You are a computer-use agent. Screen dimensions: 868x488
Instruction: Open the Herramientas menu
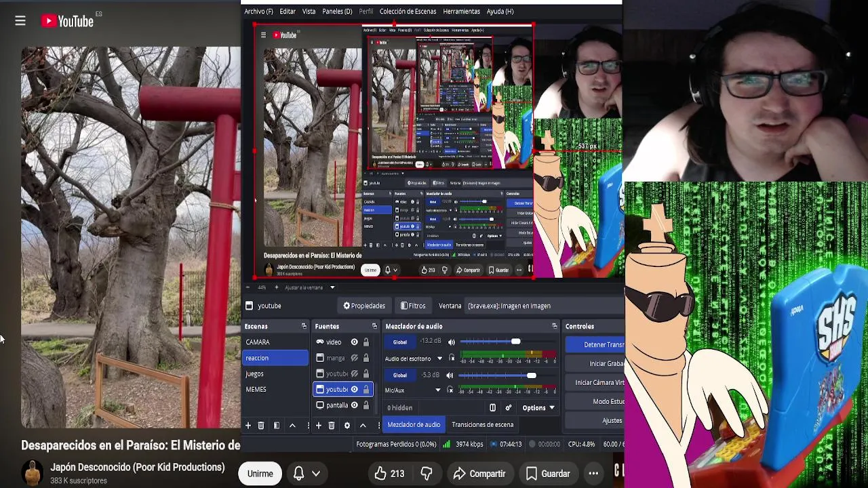click(x=461, y=12)
